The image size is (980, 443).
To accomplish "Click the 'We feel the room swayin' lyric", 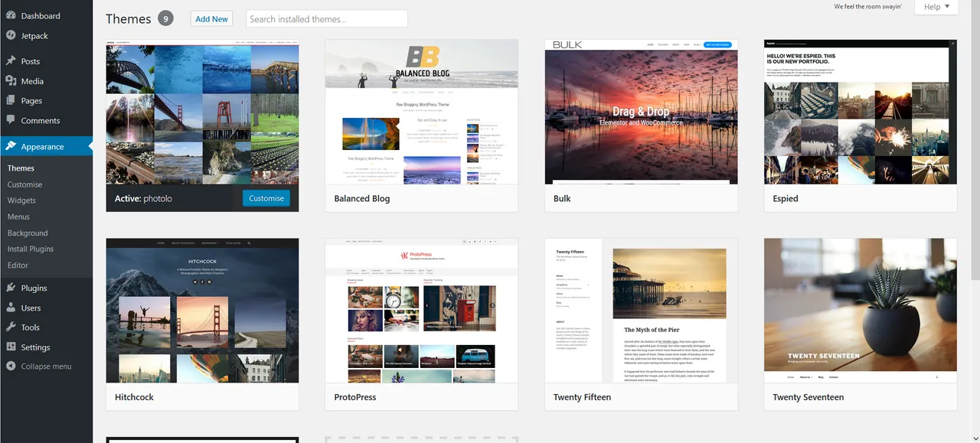I will [x=867, y=6].
